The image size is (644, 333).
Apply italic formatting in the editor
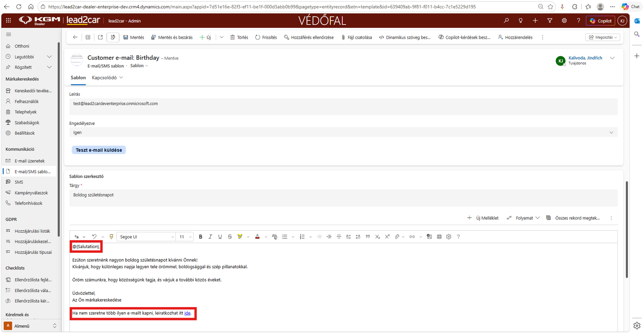210,237
